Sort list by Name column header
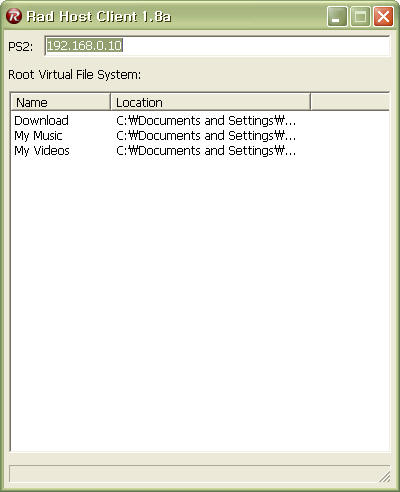The width and height of the screenshot is (400, 492). (x=60, y=102)
